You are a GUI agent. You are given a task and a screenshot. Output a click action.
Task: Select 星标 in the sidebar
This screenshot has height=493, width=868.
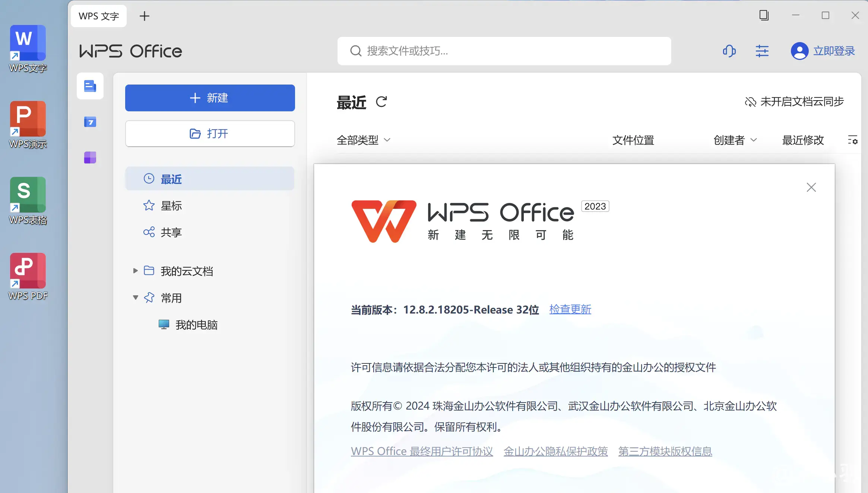tap(171, 206)
